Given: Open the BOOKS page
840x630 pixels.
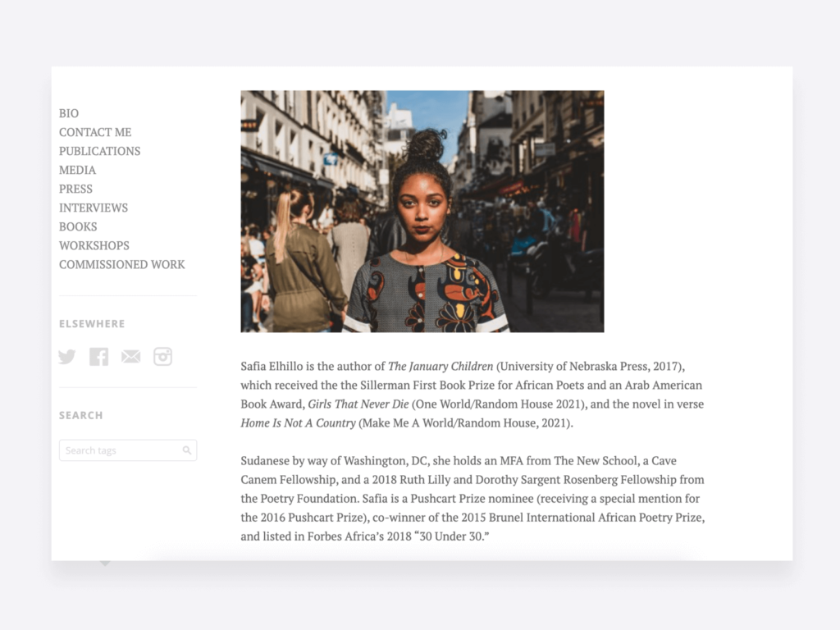Looking at the screenshot, I should tap(78, 226).
